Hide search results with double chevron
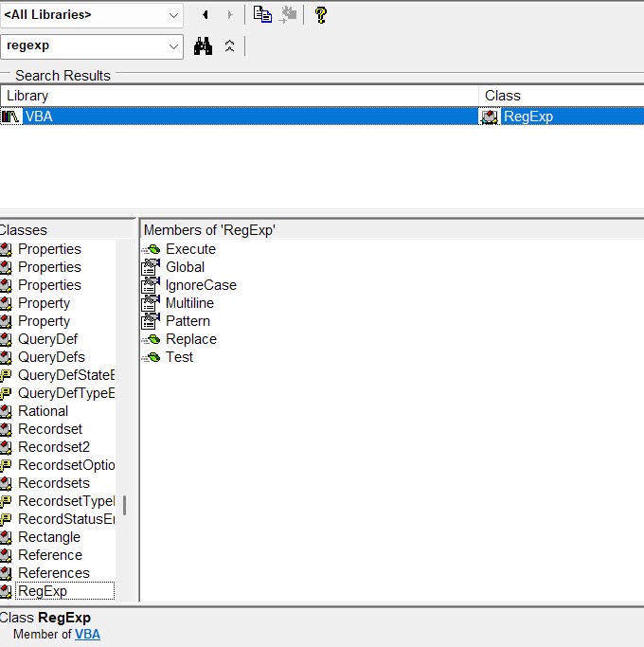The image size is (644, 647). click(x=230, y=45)
